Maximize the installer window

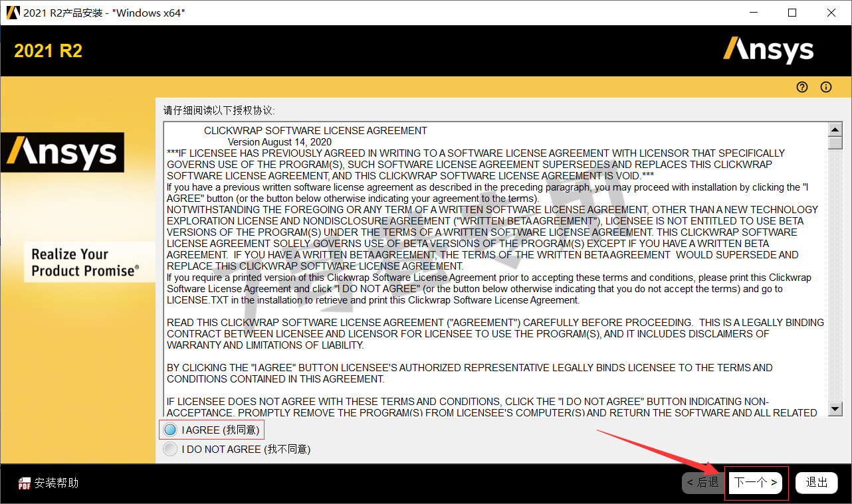coord(792,13)
